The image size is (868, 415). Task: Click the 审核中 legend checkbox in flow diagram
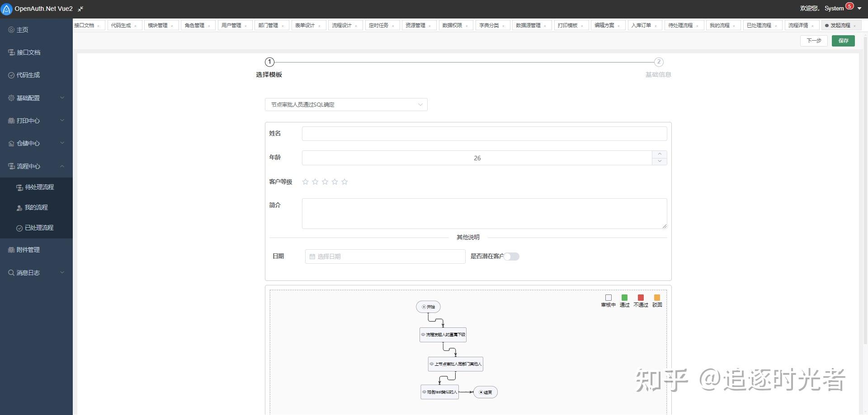(x=608, y=297)
